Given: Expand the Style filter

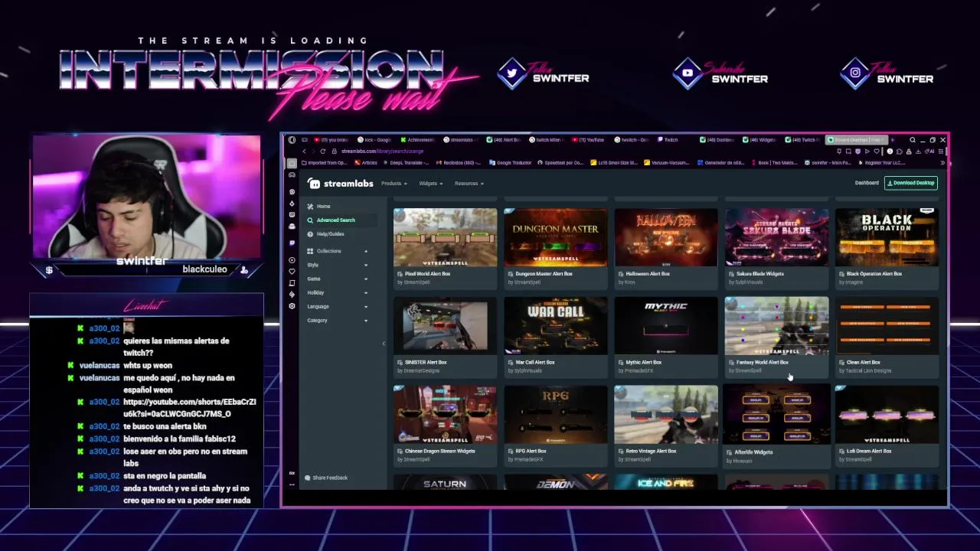Looking at the screenshot, I should (365, 265).
